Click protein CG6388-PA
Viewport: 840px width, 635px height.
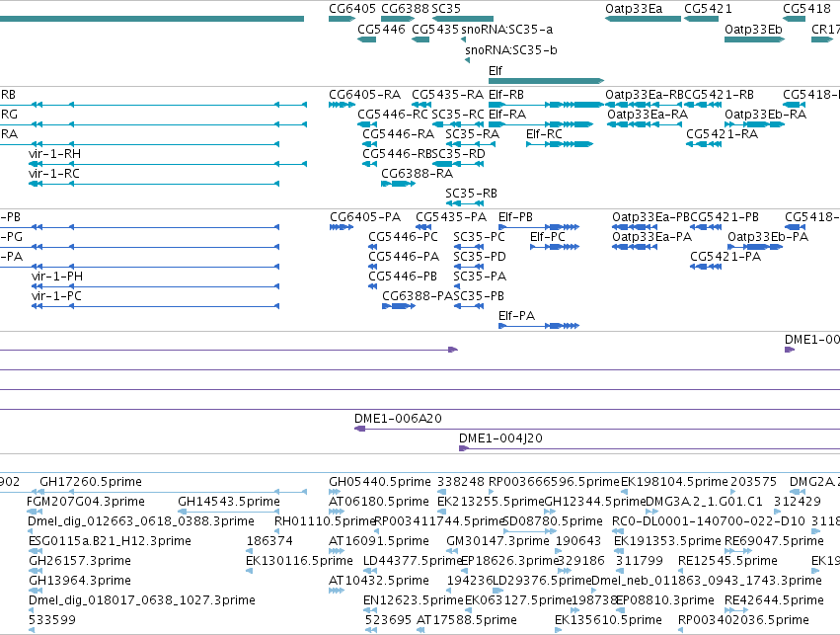[418, 296]
